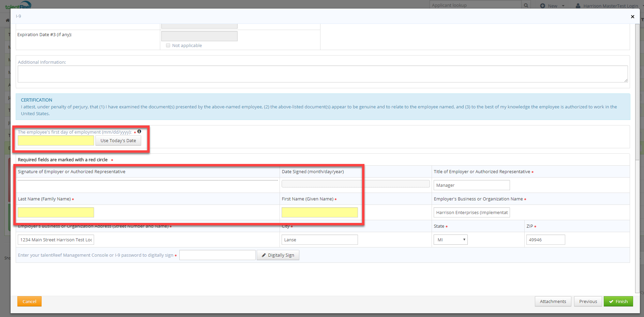
Task: Click the talentReef logo
Action: [18, 5]
